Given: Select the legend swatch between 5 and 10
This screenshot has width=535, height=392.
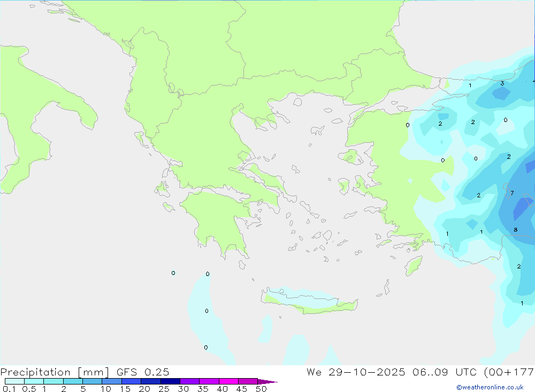Looking at the screenshot, I should point(92,381).
